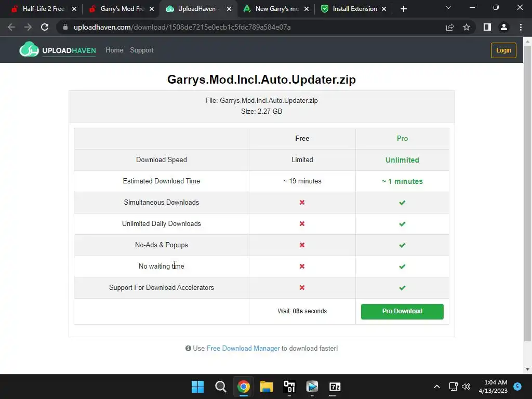Open the Support nav link
The image size is (532, 399).
pyautogui.click(x=142, y=50)
